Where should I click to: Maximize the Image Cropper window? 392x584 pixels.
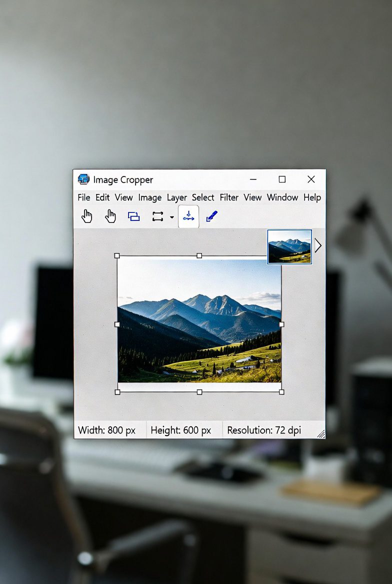pyautogui.click(x=282, y=179)
